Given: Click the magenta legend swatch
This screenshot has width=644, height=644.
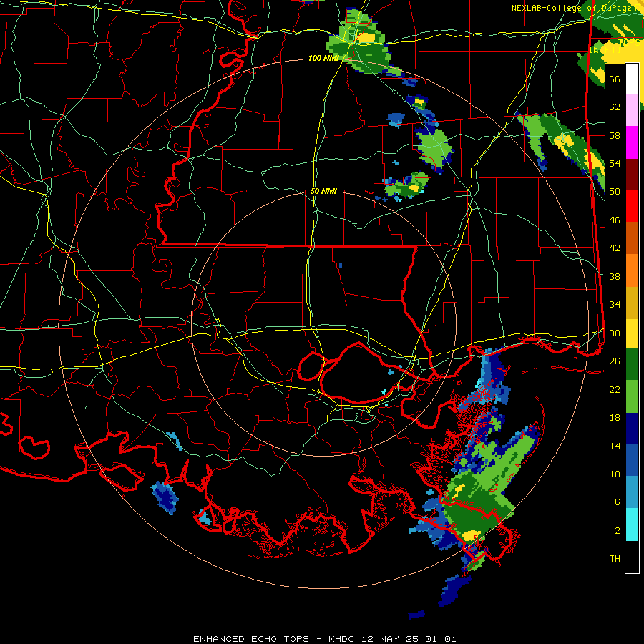Looking at the screenshot, I should (632, 142).
